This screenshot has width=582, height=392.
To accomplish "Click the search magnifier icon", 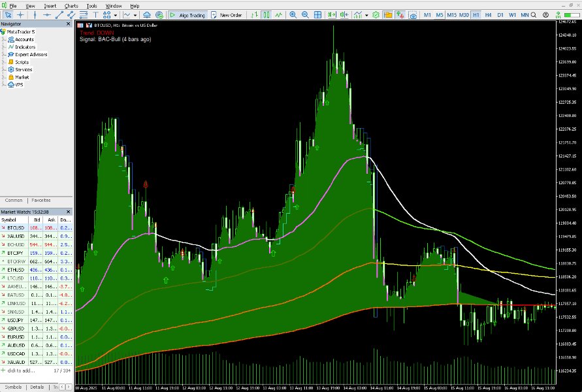I will (534, 15).
